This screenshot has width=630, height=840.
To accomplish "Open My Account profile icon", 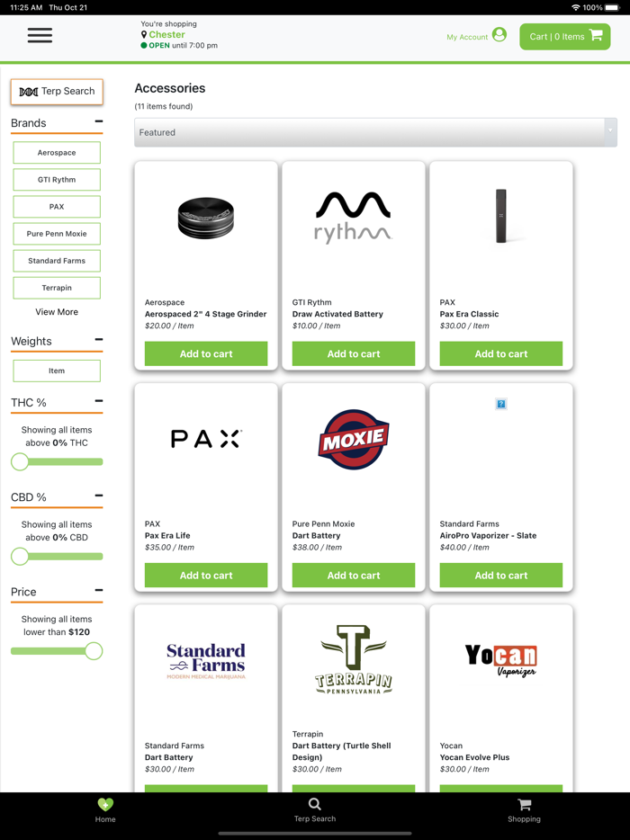I will 499,35.
